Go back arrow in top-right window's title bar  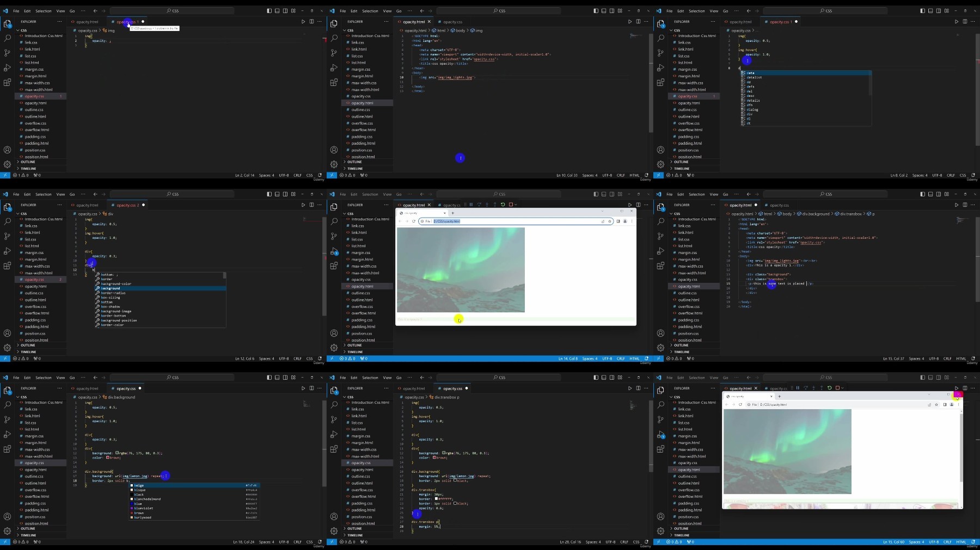[749, 11]
